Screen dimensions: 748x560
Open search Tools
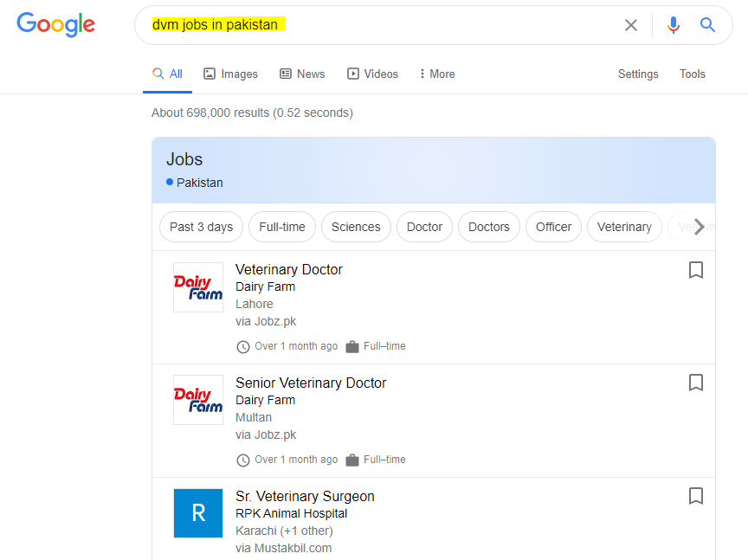click(x=693, y=74)
